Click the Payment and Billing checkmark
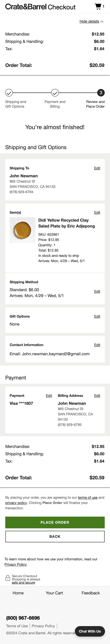This screenshot has width=110, height=644. [55, 93]
